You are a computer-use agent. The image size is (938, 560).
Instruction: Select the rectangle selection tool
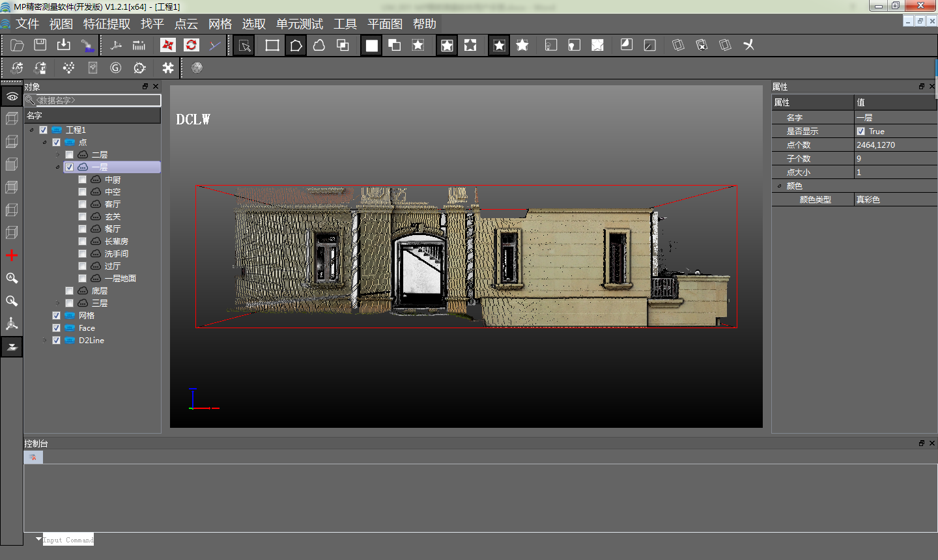point(272,45)
